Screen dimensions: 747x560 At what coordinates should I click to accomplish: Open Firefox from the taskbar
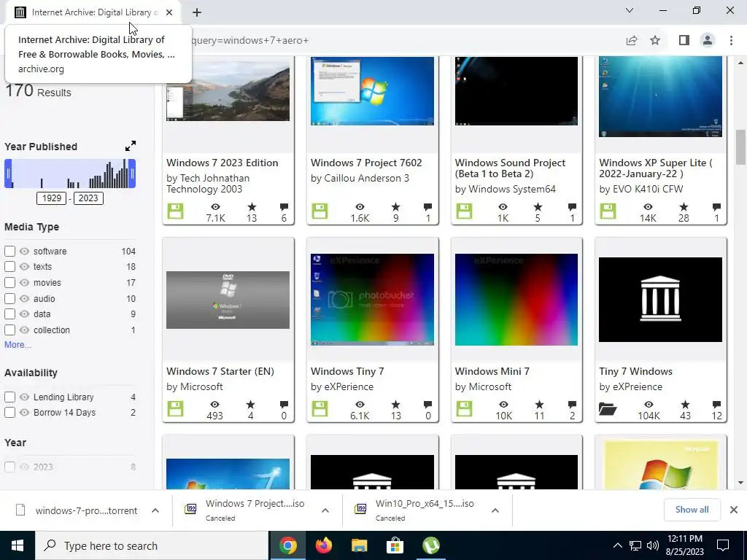[x=324, y=545]
